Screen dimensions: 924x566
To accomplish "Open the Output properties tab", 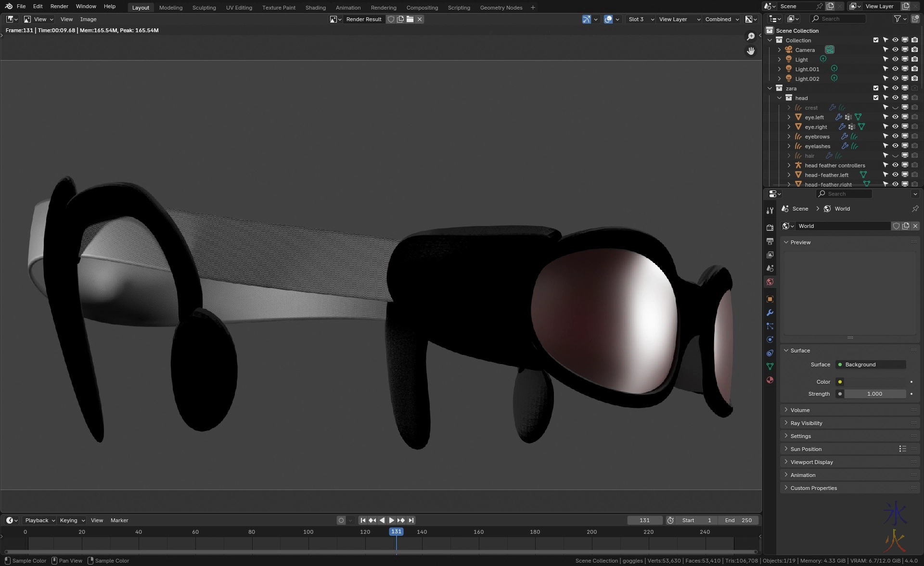I will (x=770, y=241).
